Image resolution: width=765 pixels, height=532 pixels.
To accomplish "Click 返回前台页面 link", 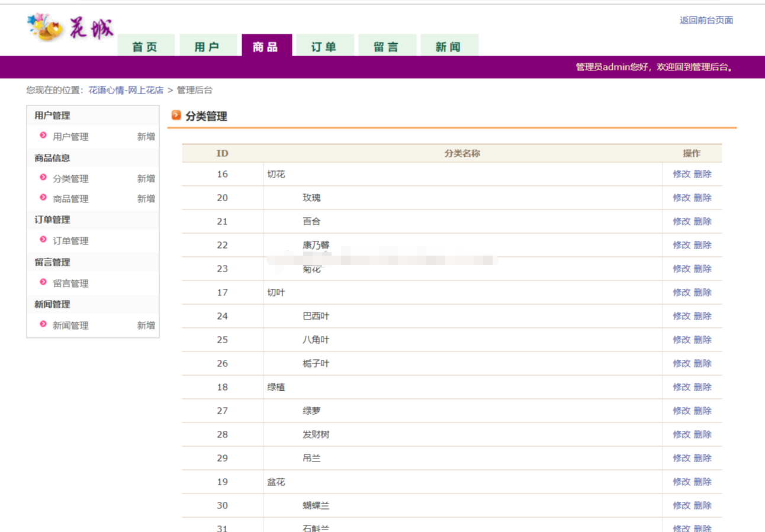I will tap(706, 20).
